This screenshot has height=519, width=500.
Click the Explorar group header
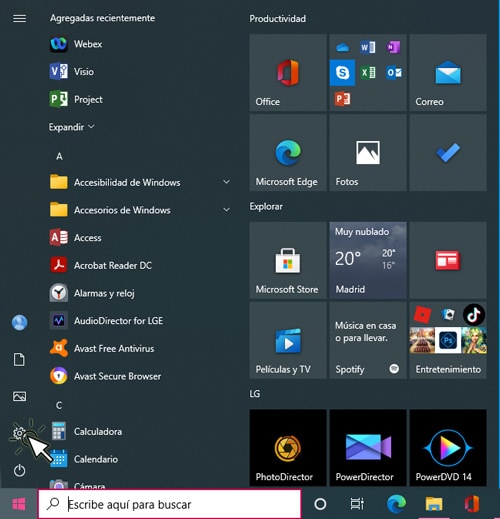tap(266, 206)
